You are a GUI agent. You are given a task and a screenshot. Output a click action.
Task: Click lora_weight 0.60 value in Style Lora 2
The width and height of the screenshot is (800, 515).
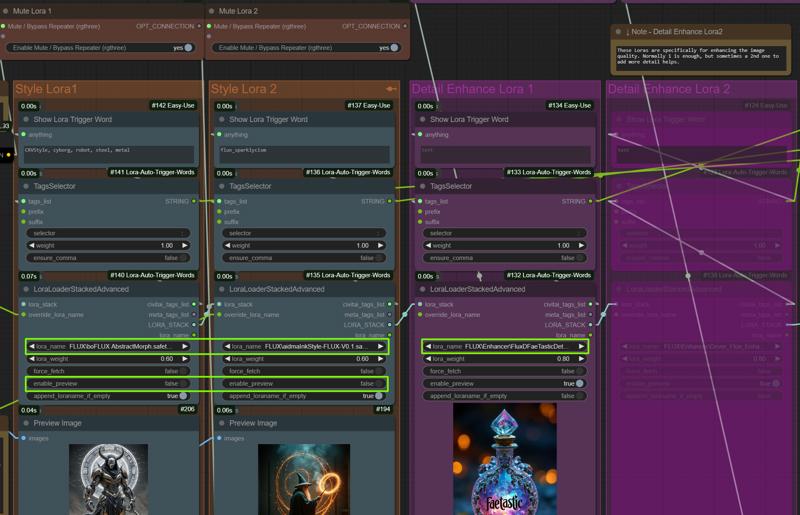coord(362,359)
